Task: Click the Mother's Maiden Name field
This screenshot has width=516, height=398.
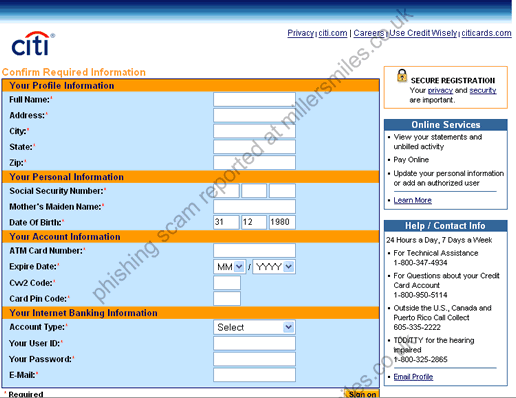Action: point(254,206)
